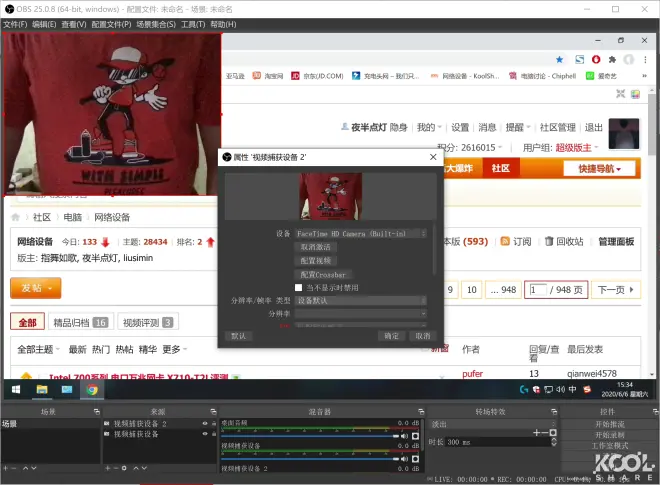Expand the 分辨率 dropdown in the properties dialog
Viewport: 660px width, 485px height.
pos(361,314)
